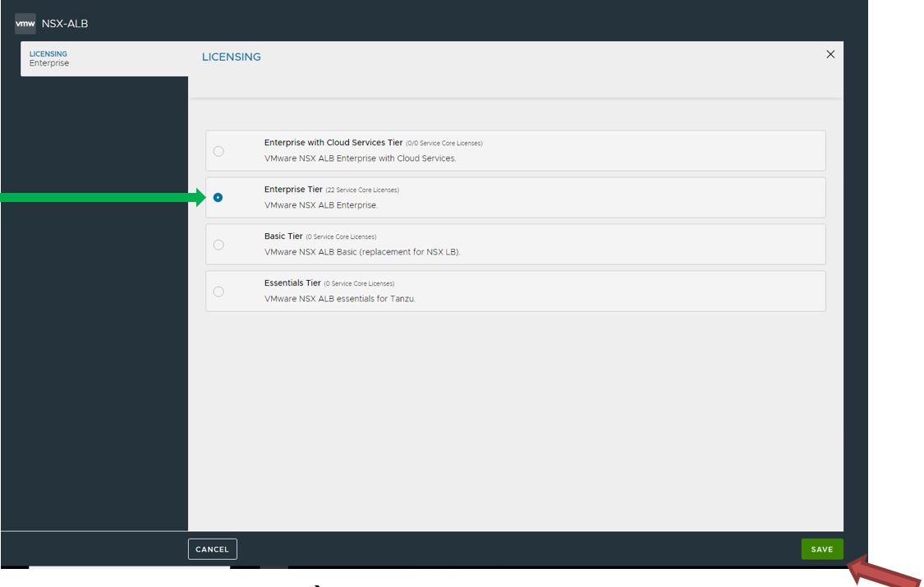This screenshot has width=924, height=587.
Task: Click '(0/0 Service Core Licenses)' text
Action: point(444,143)
